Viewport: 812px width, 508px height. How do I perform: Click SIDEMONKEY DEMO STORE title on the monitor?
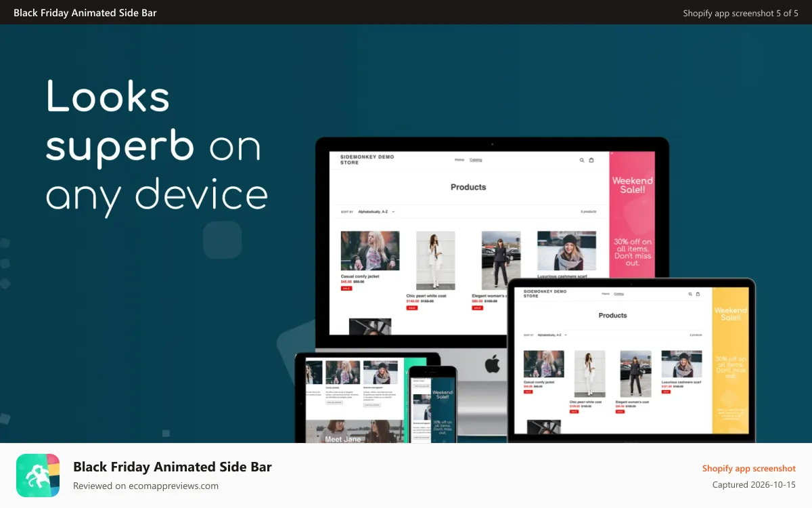(367, 160)
